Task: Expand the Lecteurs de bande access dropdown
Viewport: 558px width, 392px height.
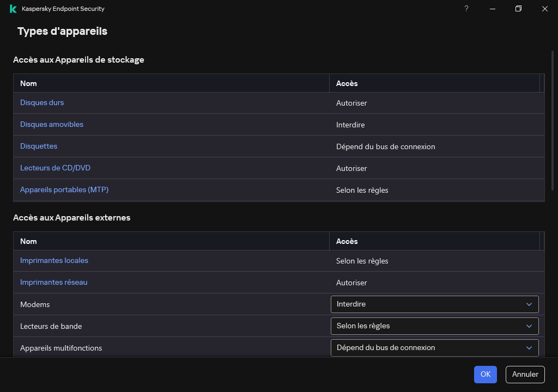Action: 434,326
